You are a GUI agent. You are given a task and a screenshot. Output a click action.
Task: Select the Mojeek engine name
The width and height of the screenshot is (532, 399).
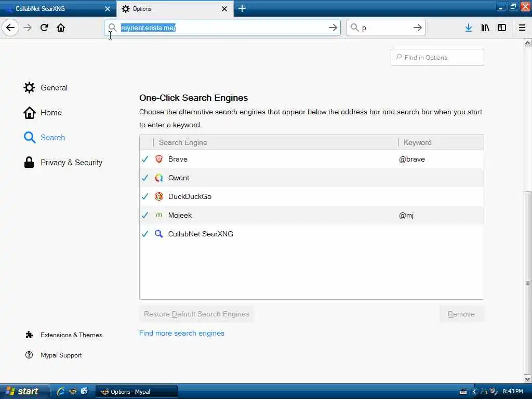(x=180, y=215)
